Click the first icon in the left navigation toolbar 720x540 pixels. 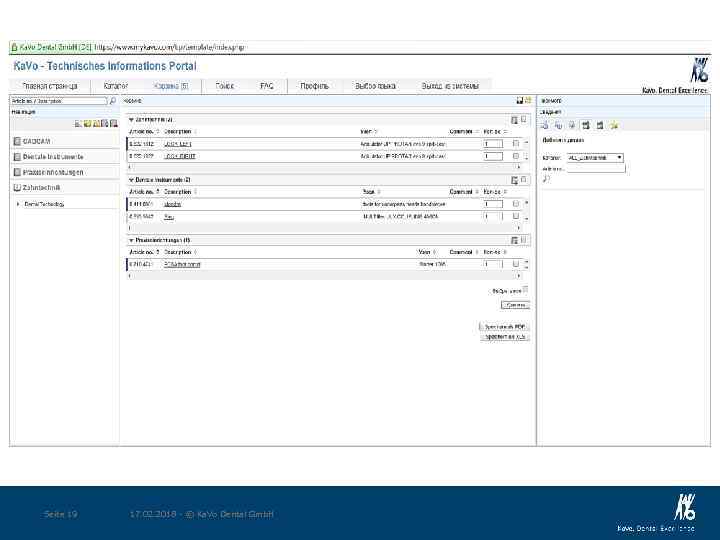tap(78, 124)
